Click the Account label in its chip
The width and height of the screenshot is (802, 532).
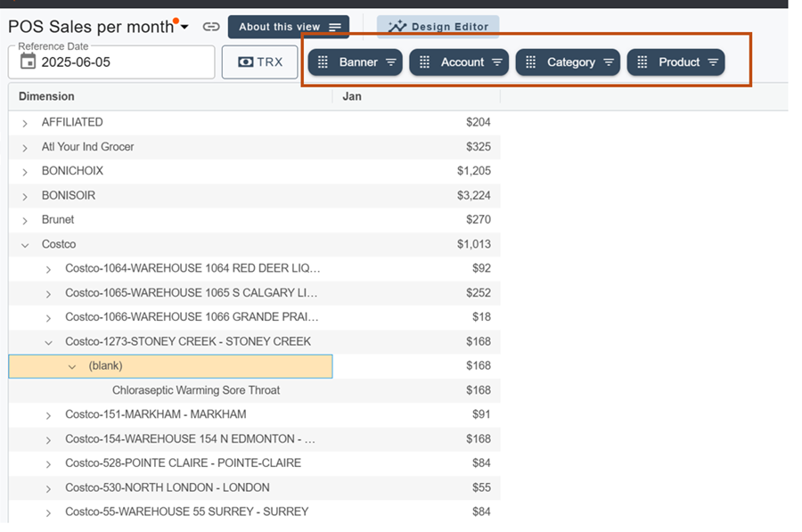pyautogui.click(x=462, y=62)
